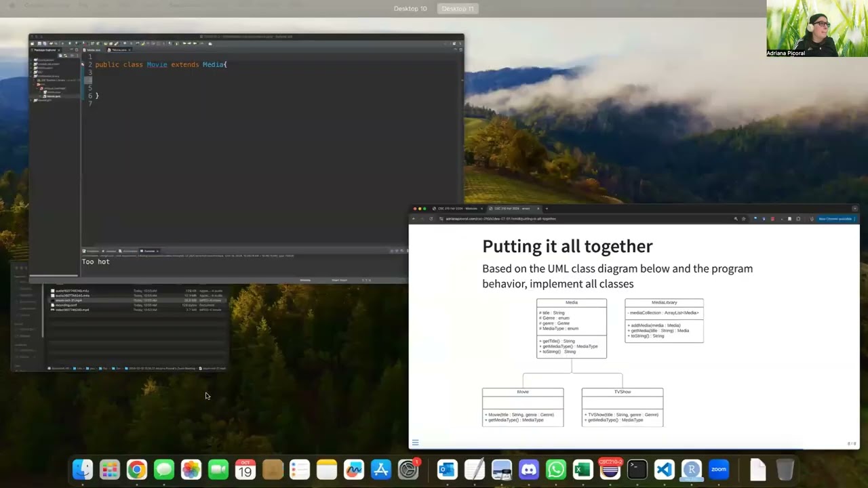Click the Adriana Picoral video thumbnail
This screenshot has height=488, width=868.
(x=817, y=28)
